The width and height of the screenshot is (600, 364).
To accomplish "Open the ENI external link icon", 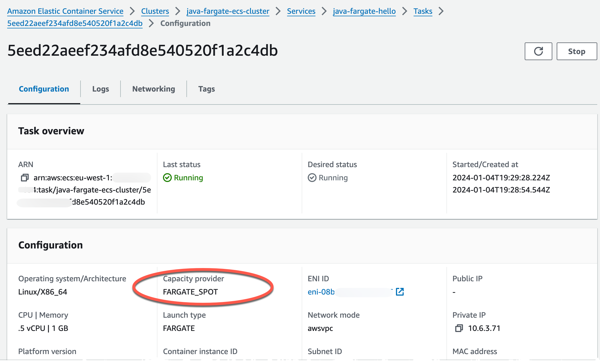I will [x=400, y=292].
